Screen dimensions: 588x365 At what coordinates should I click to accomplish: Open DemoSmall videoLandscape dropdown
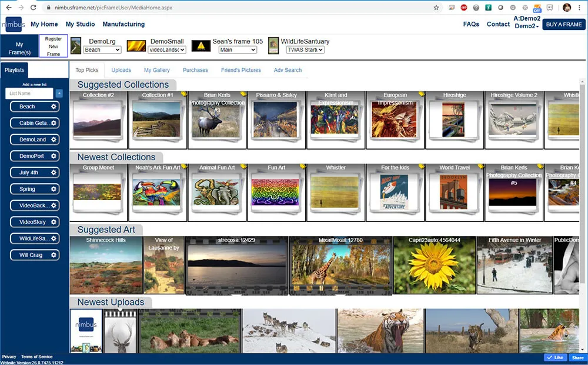click(x=167, y=49)
